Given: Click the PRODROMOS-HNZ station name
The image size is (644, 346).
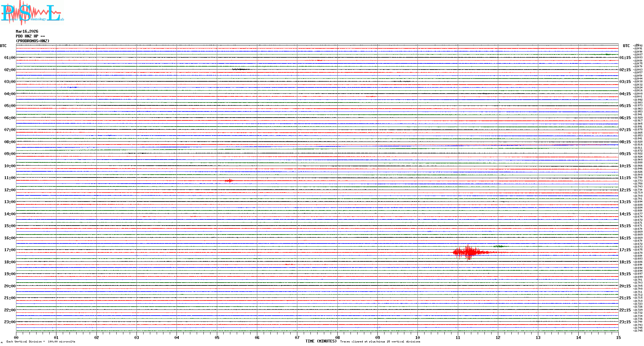Looking at the screenshot, I should (33, 41).
